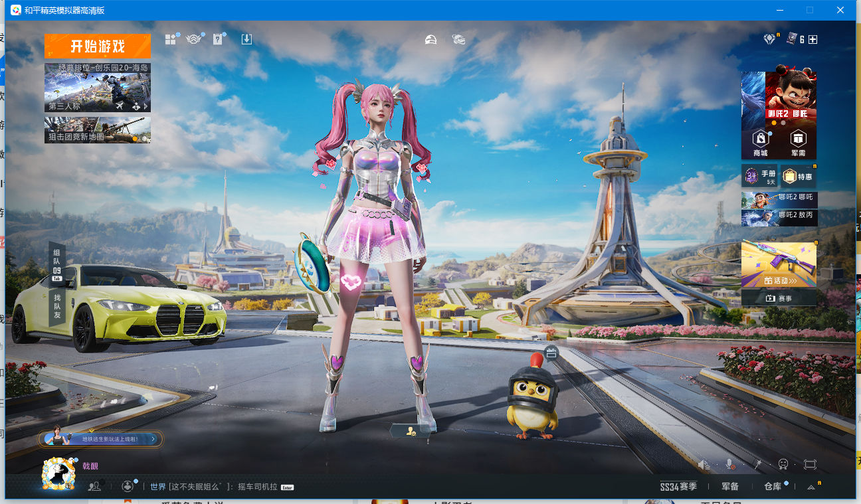Open the 经典排位 game mode selection card

coord(98,87)
